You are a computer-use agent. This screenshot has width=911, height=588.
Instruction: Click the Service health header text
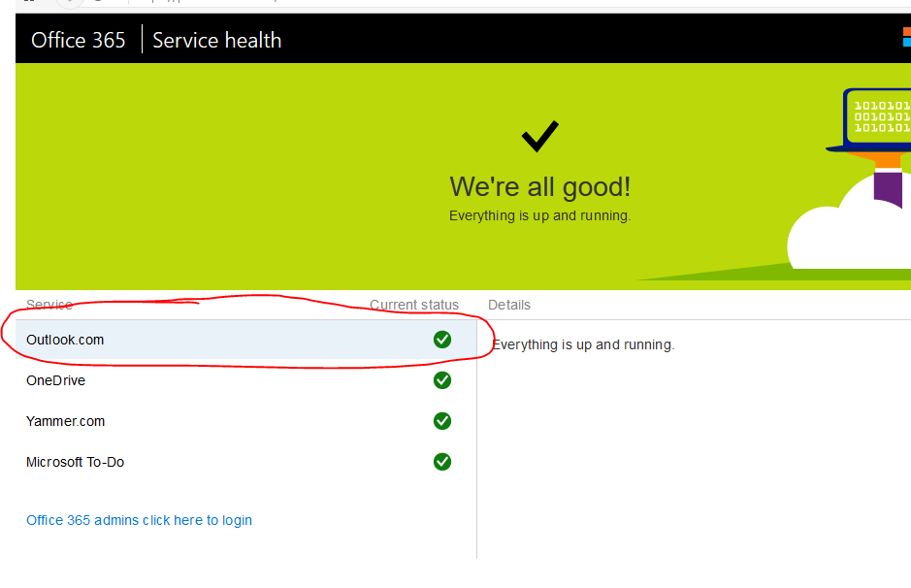pos(216,40)
